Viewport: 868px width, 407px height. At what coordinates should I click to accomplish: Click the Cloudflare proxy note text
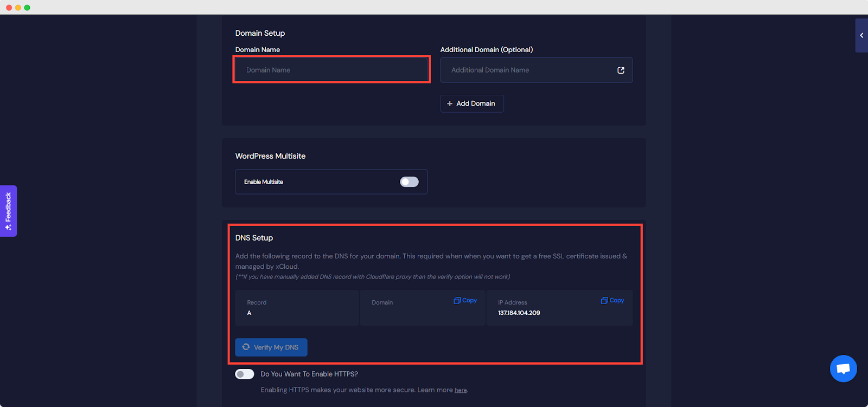pos(373,277)
